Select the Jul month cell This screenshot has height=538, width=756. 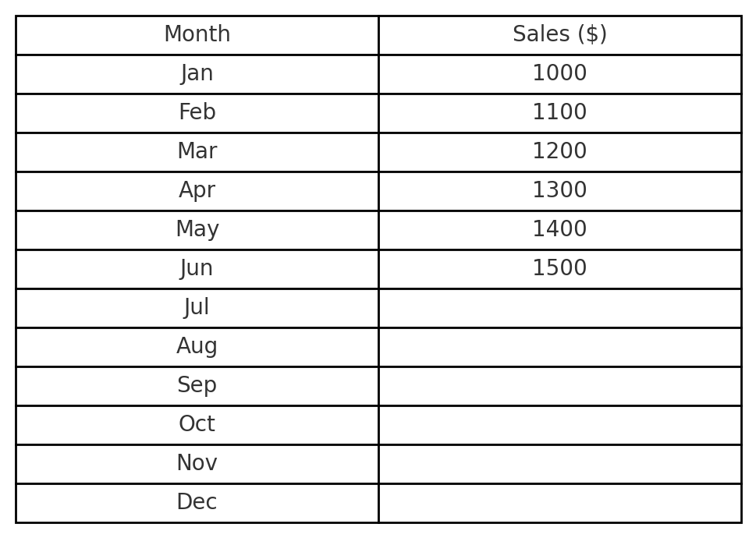point(197,308)
